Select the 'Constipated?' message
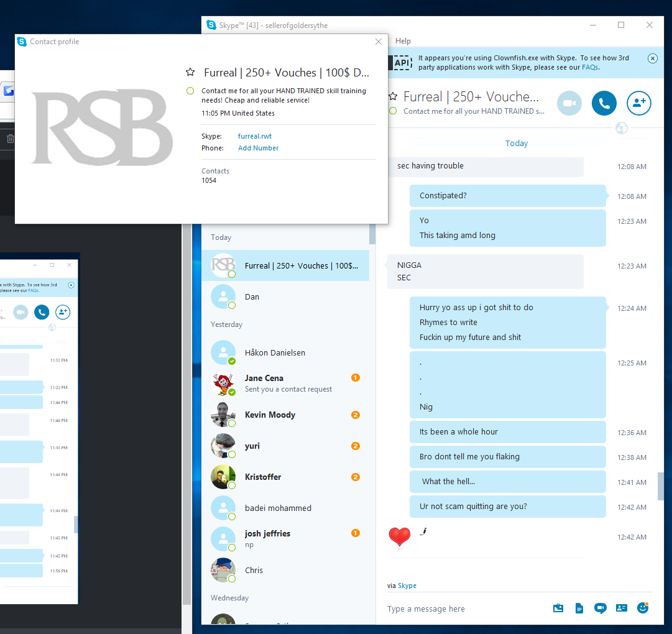 (x=507, y=196)
